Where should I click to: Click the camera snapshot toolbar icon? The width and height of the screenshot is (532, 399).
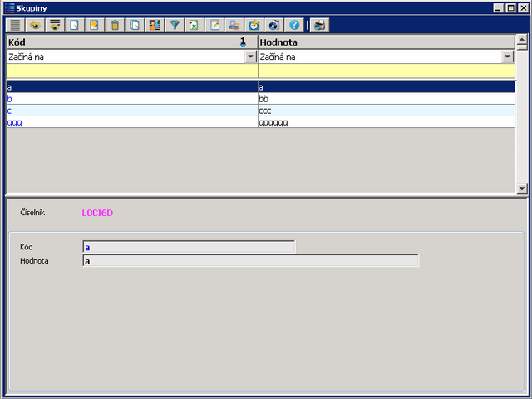coord(273,25)
